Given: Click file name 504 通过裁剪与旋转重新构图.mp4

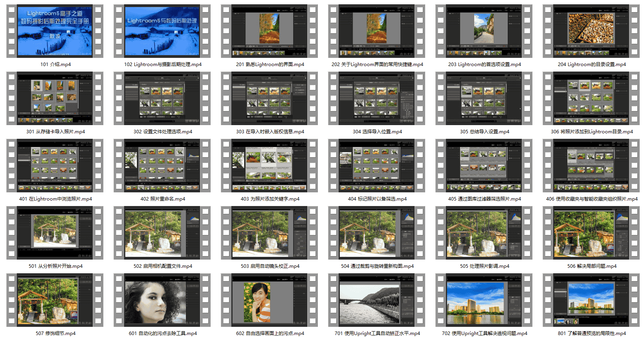Looking at the screenshot, I should [377, 266].
